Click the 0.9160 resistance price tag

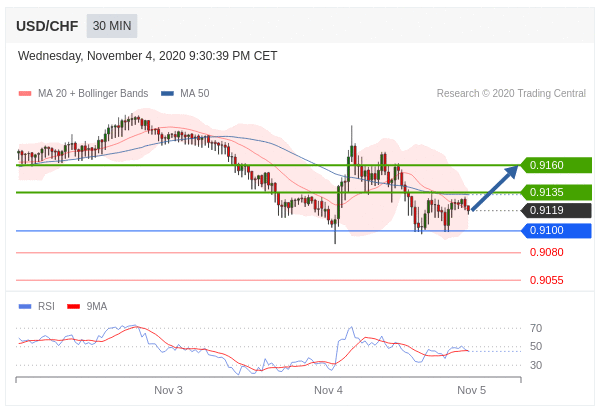pos(556,165)
